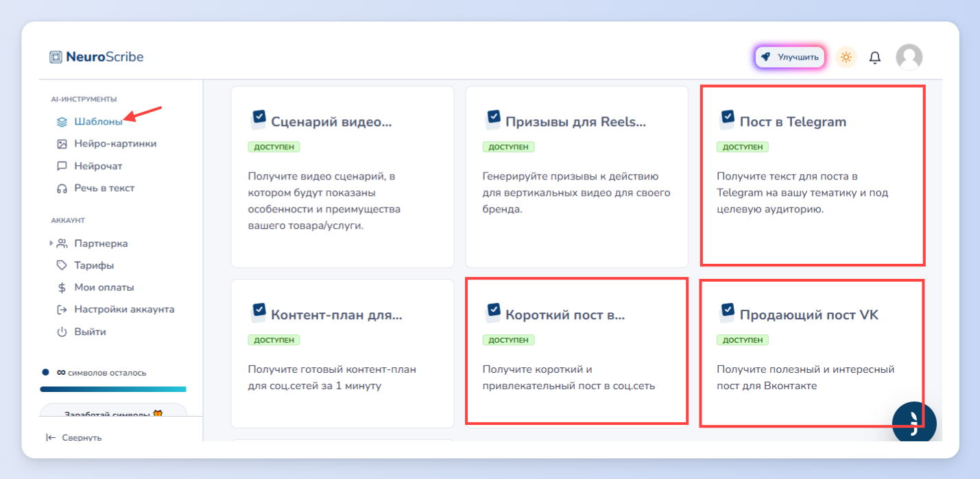Click the Улучшить upgrade button
The width and height of the screenshot is (980, 479).
pyautogui.click(x=790, y=57)
